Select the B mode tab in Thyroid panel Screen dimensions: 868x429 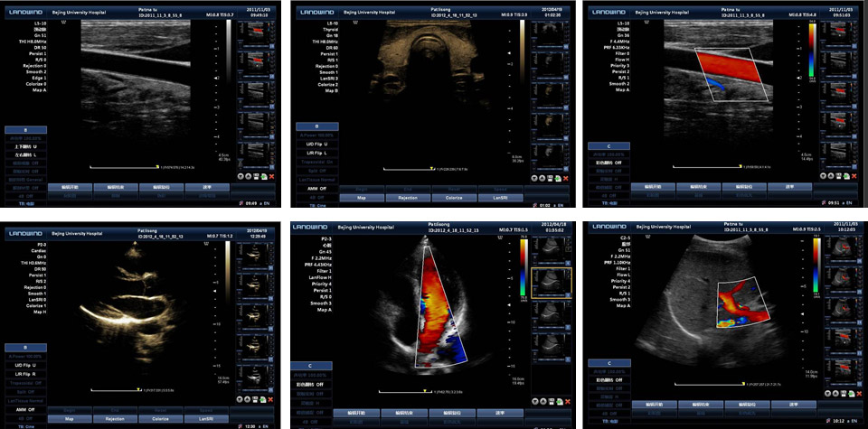(317, 126)
